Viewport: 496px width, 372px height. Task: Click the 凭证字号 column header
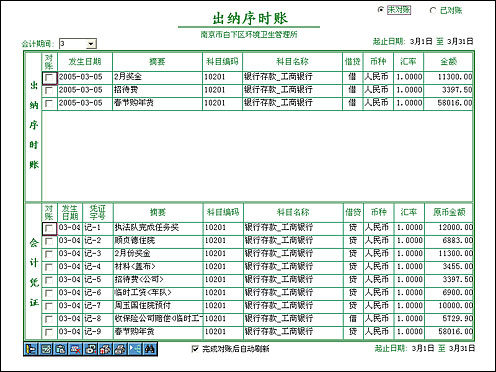coord(98,212)
